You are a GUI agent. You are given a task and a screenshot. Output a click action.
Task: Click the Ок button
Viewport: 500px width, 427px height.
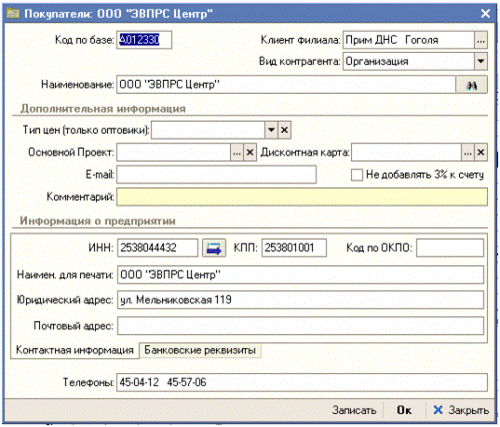pos(404,410)
